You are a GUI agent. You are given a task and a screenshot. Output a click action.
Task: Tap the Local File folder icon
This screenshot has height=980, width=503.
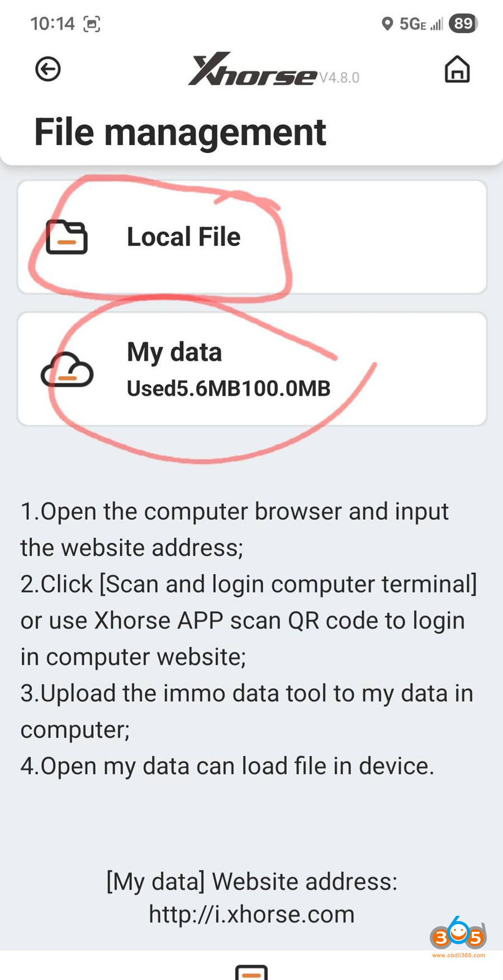pos(67,237)
